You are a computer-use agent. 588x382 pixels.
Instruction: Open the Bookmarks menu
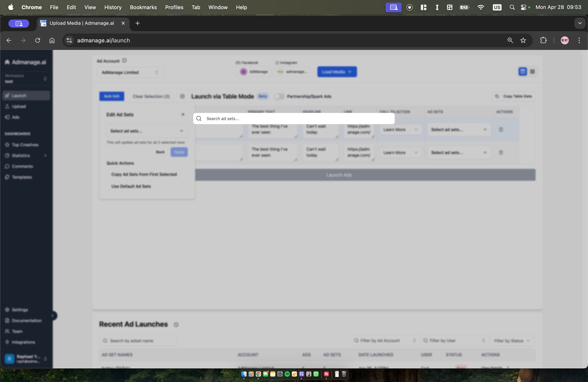tap(143, 7)
